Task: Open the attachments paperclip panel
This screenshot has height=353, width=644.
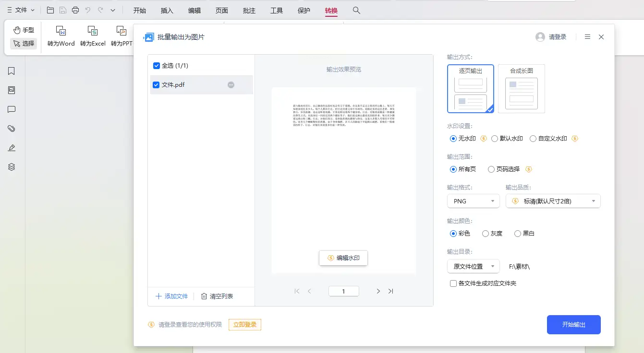Action: pos(12,129)
